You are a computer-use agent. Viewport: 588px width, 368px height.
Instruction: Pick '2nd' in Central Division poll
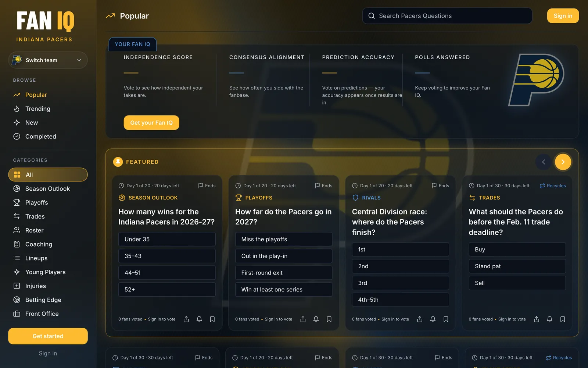pyautogui.click(x=401, y=266)
